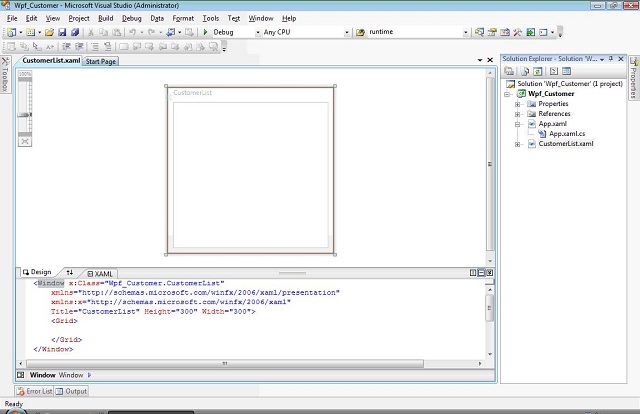Click the Paste icon in toolbar

(x=117, y=32)
